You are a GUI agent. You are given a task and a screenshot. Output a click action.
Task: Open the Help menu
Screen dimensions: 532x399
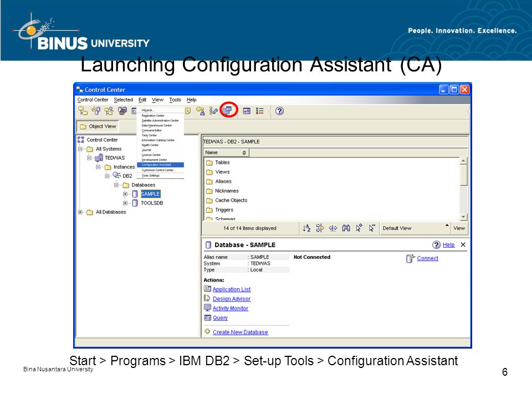pyautogui.click(x=191, y=100)
